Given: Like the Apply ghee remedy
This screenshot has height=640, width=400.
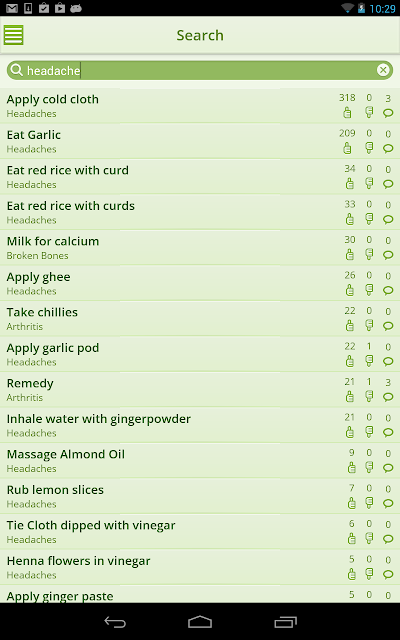Looking at the screenshot, I should [350, 290].
